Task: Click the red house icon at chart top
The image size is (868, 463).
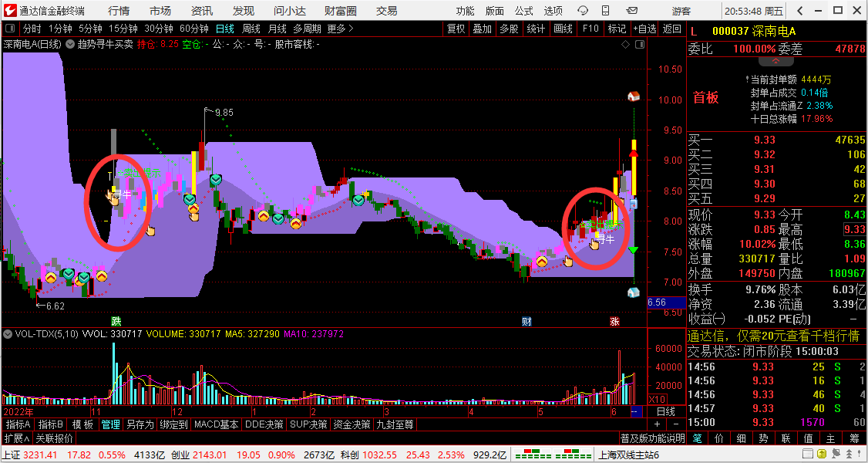Action: coord(634,96)
